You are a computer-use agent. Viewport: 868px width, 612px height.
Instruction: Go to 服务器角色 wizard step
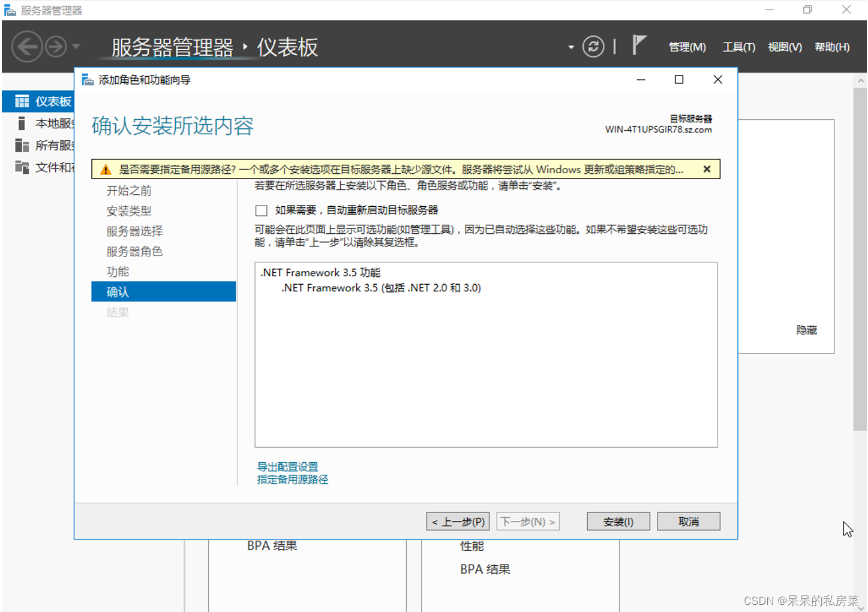[x=134, y=252]
